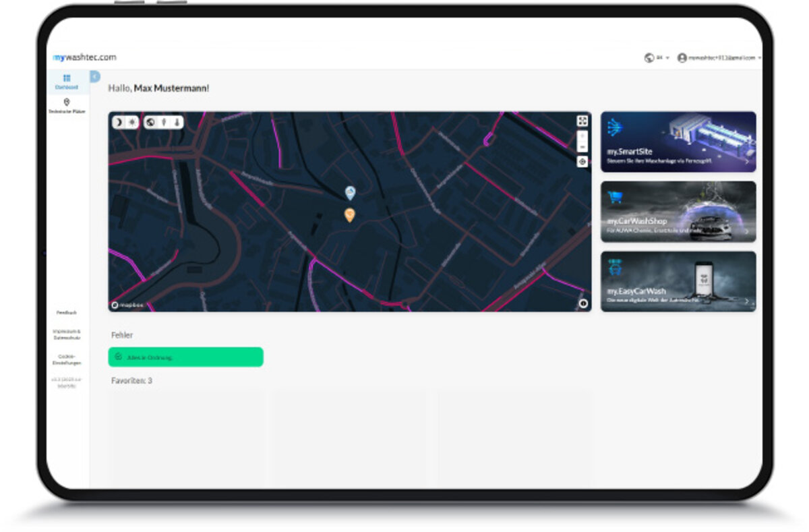This screenshot has height=532, width=809.
Task: Open the location pin sidebar item
Action: click(67, 106)
